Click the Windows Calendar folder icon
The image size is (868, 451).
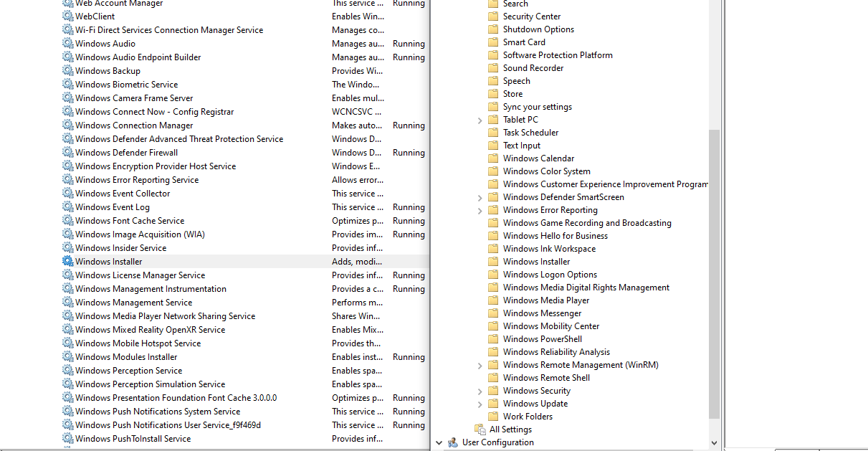(x=493, y=158)
